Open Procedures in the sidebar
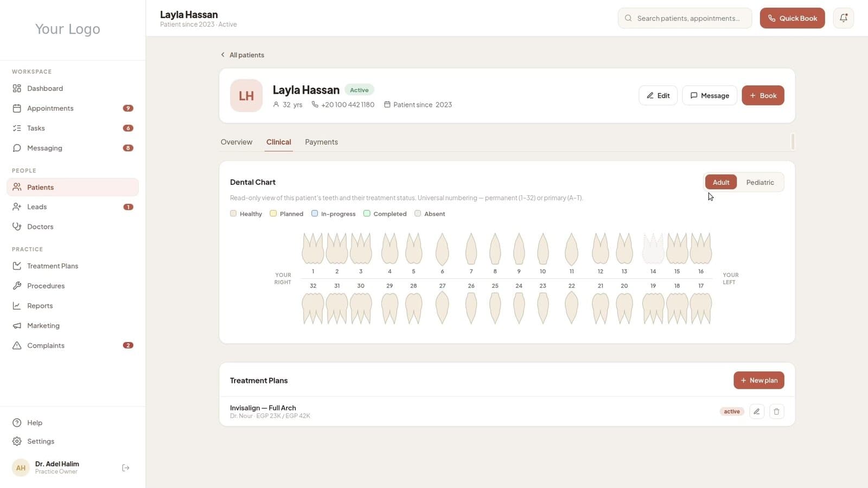 (x=72, y=286)
